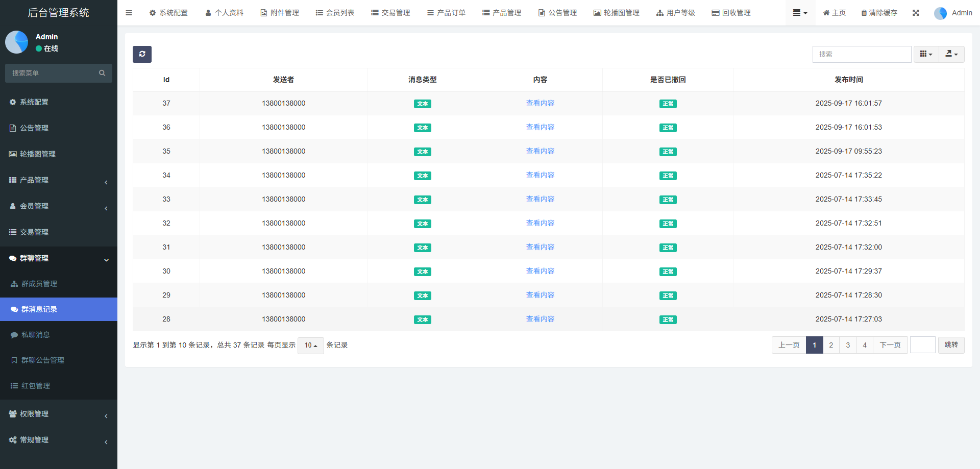
Task: Click 清除缓存 trash button in header
Action: [879, 13]
